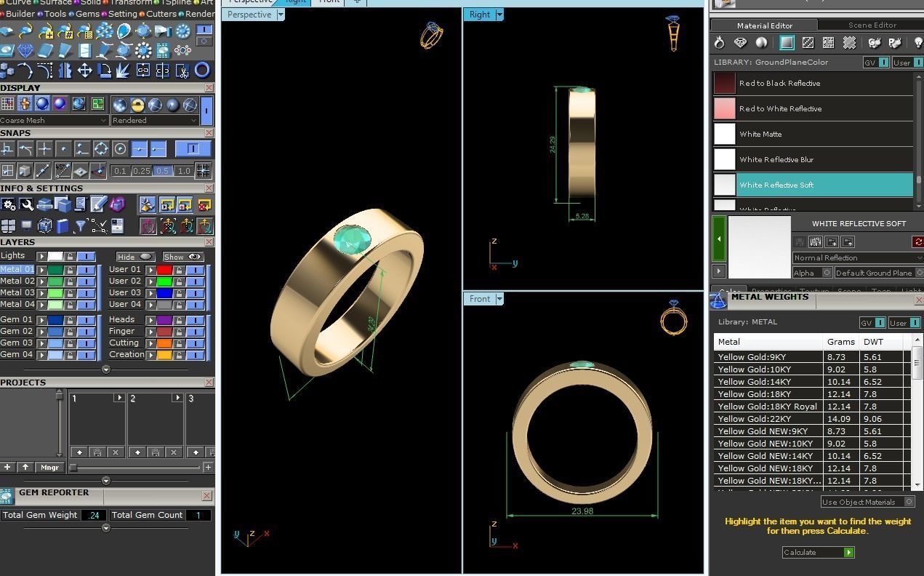This screenshot has width=924, height=576.
Task: Select the scissors cut tool icon
Action: [x=182, y=70]
